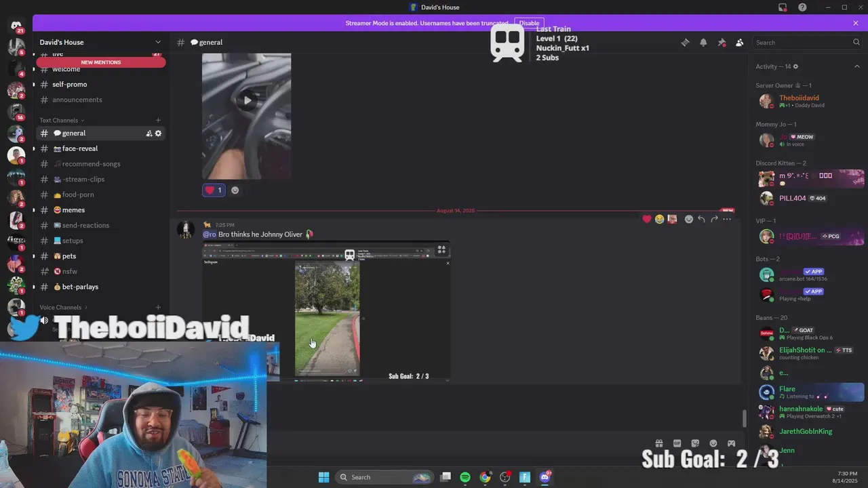Reply arrow on message hover bar
Screen dimensions: 868x488
701,219
